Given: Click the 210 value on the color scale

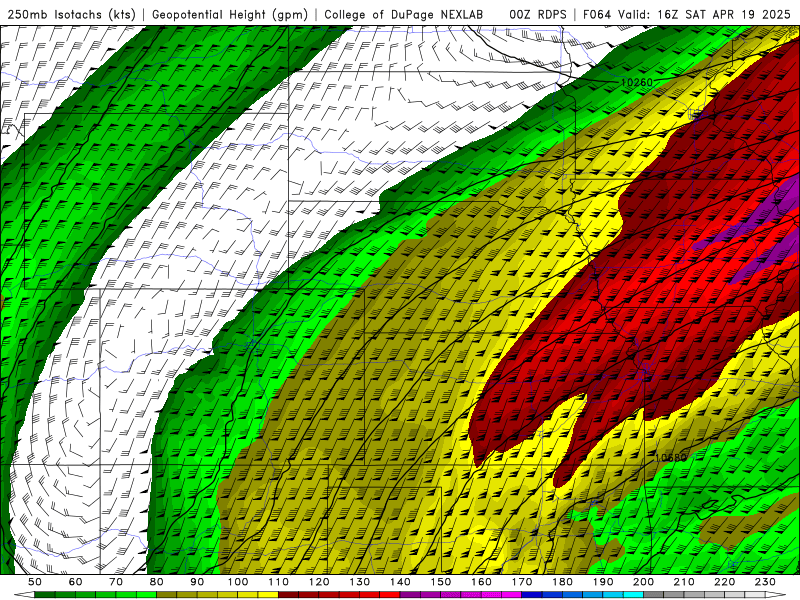Looking at the screenshot, I should point(684,582).
